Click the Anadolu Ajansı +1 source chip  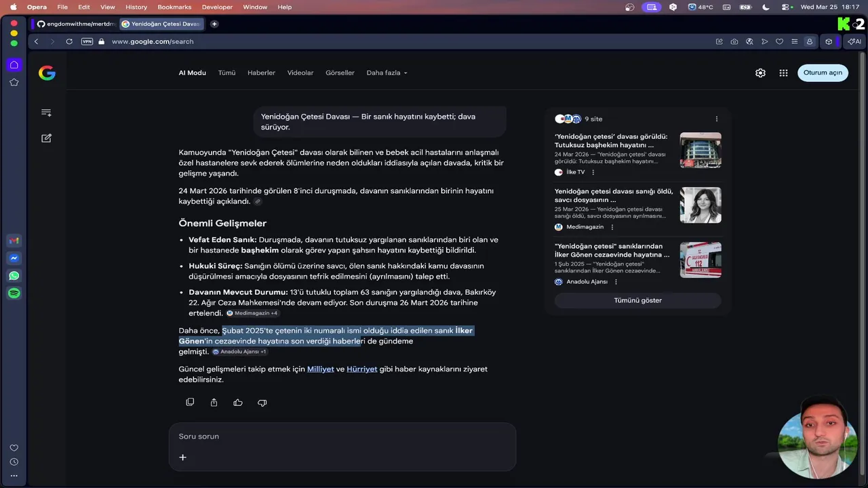(x=239, y=352)
